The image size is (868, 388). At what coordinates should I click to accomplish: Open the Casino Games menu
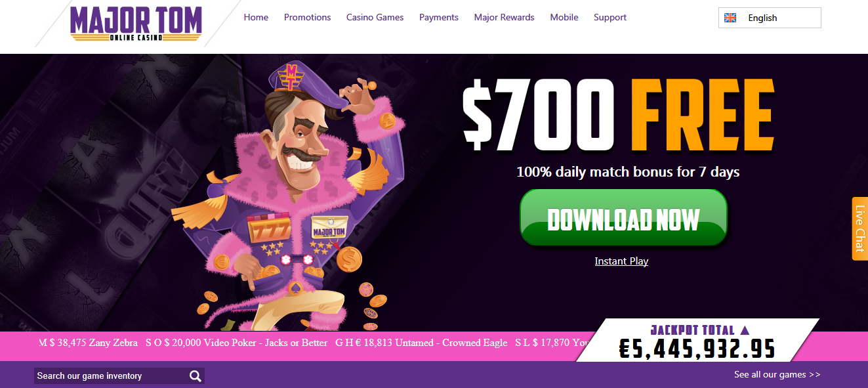375,18
